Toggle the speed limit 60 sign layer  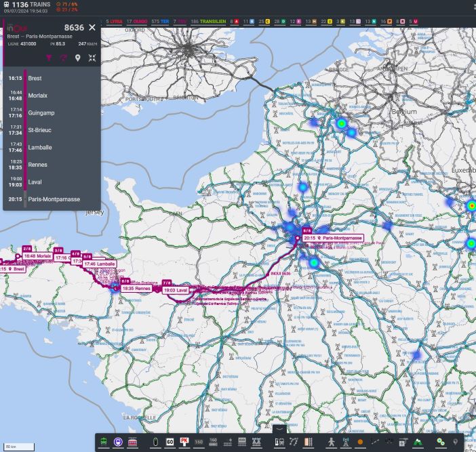(x=170, y=442)
